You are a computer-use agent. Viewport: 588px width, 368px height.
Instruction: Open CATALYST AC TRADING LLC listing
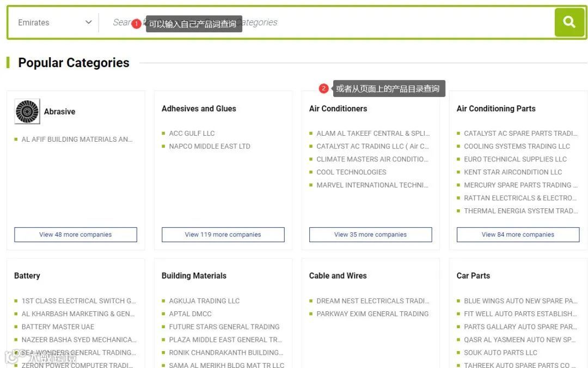[372, 146]
